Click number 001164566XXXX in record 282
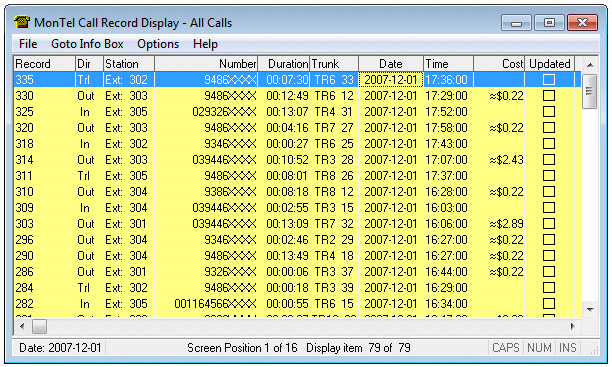The width and height of the screenshot is (612, 367). pos(215,304)
